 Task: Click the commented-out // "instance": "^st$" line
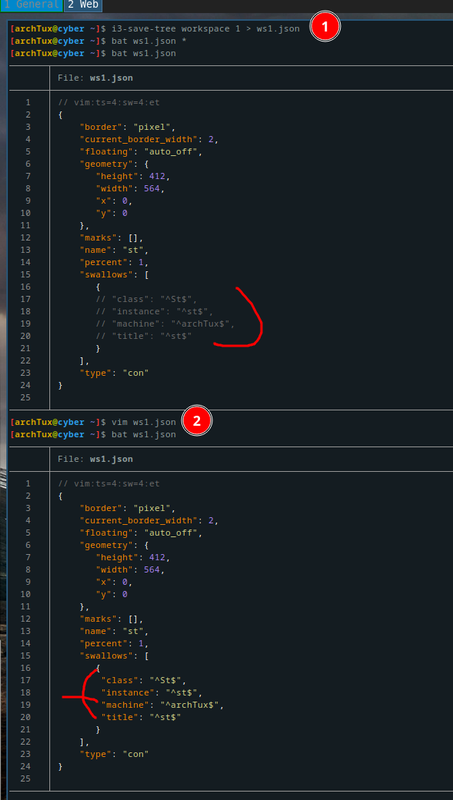point(155,311)
